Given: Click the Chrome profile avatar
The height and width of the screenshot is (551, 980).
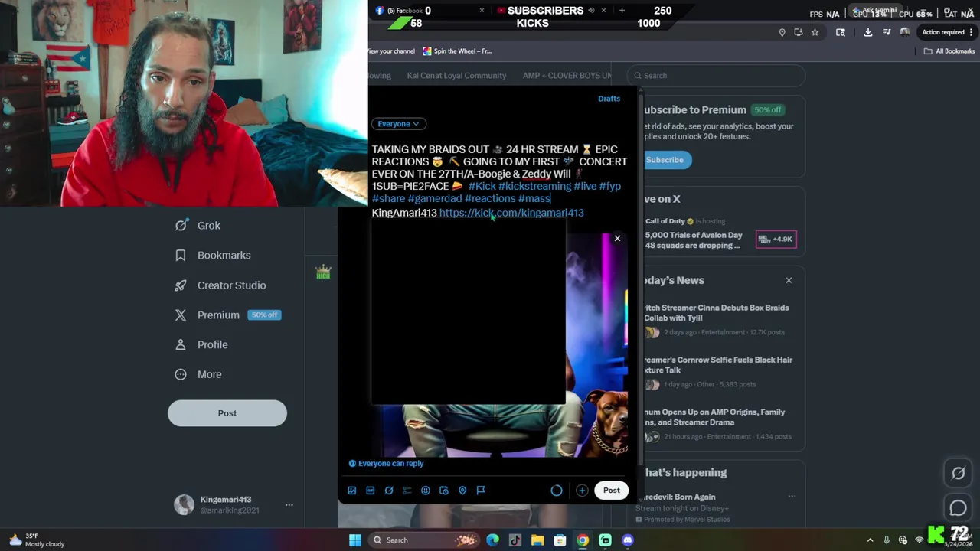Looking at the screenshot, I should pos(905,32).
